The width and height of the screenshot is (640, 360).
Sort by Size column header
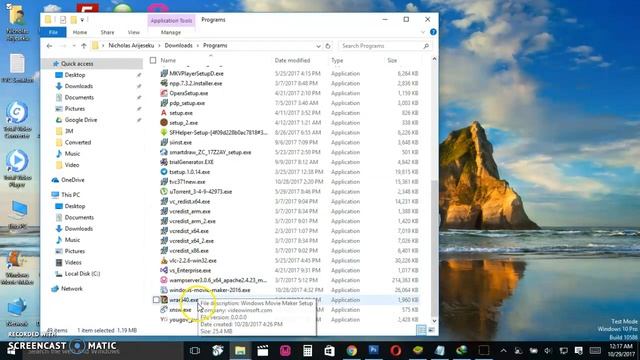[x=392, y=60]
